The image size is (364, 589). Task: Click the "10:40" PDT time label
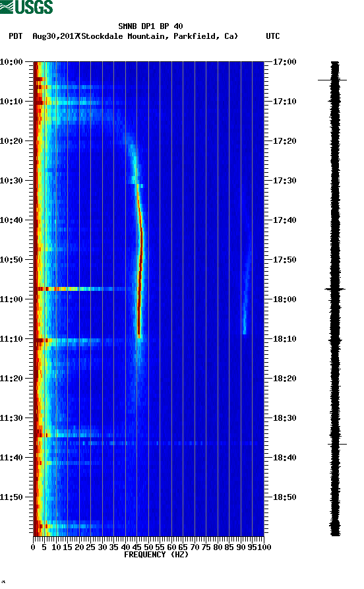[11, 220]
